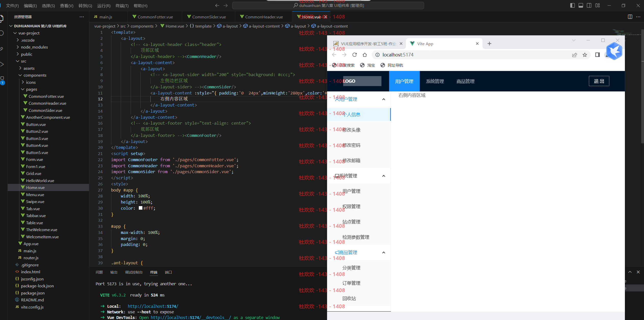Close the Home.vue editor tab
Screen dimensions: 644x320
[x=326, y=17]
